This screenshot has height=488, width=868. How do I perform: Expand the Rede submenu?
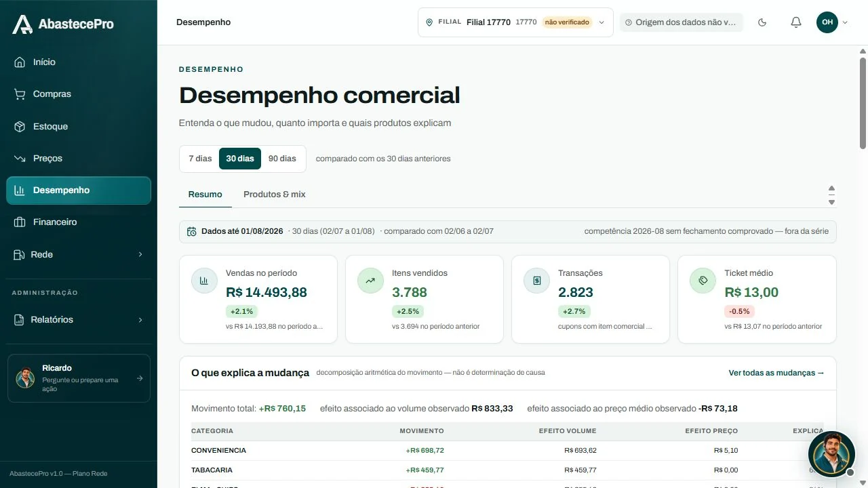[79, 255]
